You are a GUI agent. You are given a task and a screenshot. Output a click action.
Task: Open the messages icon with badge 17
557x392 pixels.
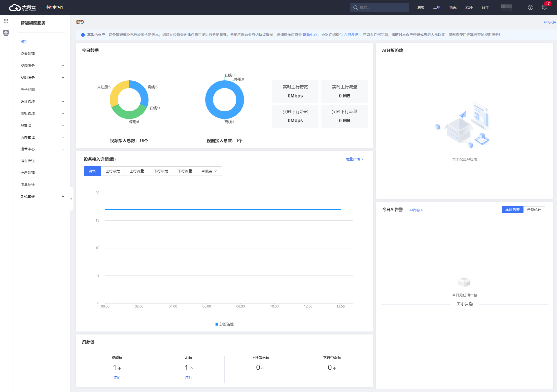tap(545, 7)
